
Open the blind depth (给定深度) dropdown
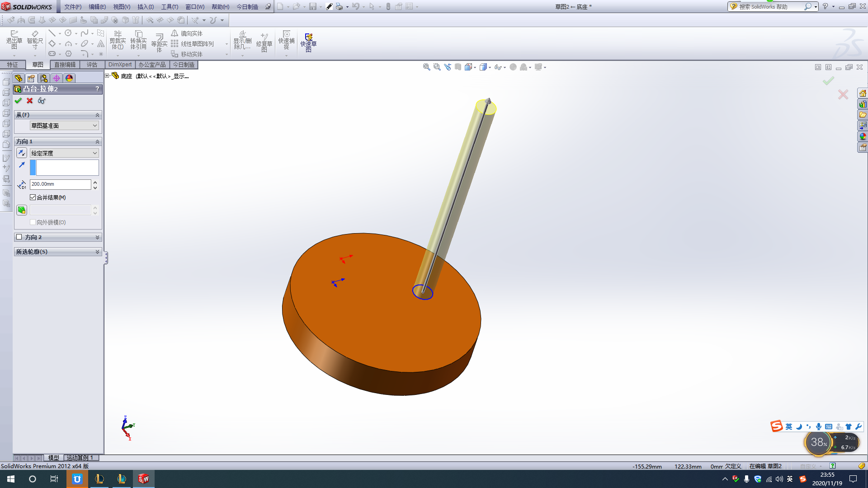coord(64,153)
